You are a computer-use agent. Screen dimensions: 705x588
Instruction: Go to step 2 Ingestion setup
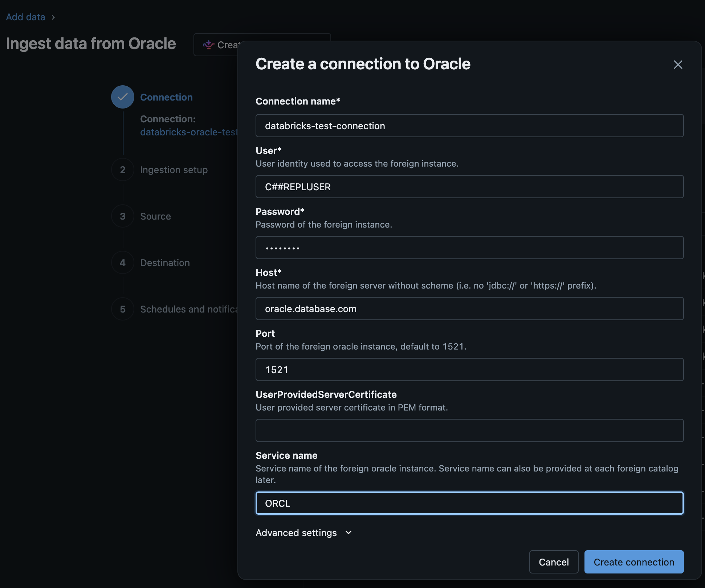[x=174, y=170]
